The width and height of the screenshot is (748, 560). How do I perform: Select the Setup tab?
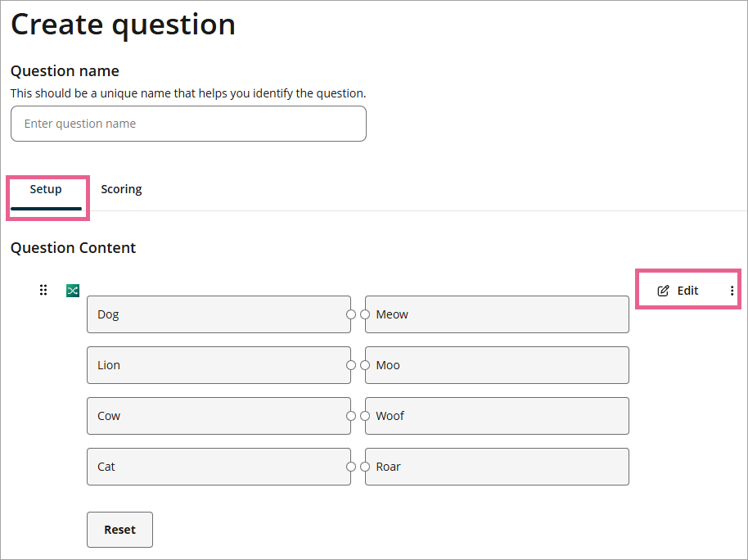tap(46, 189)
